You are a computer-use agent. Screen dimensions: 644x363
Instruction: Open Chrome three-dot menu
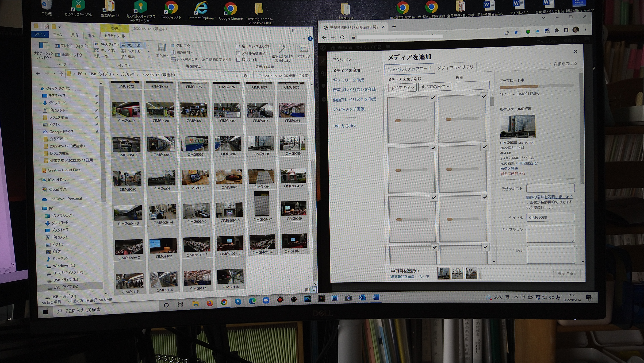(585, 30)
